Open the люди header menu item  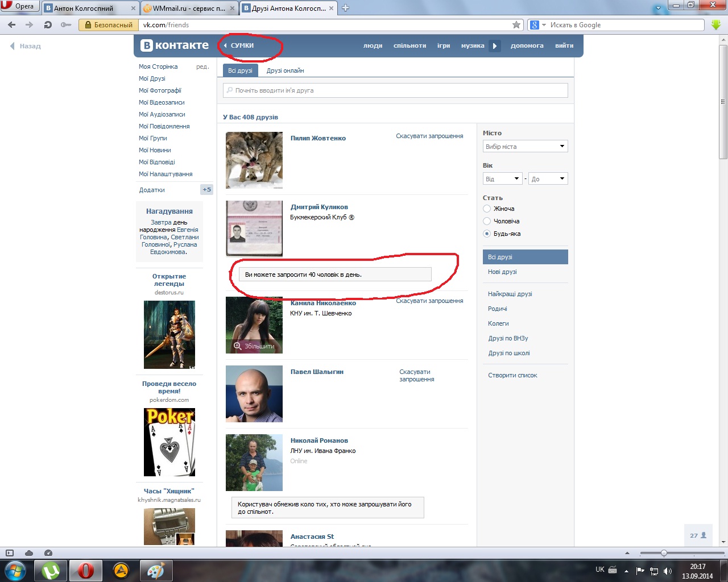click(373, 45)
